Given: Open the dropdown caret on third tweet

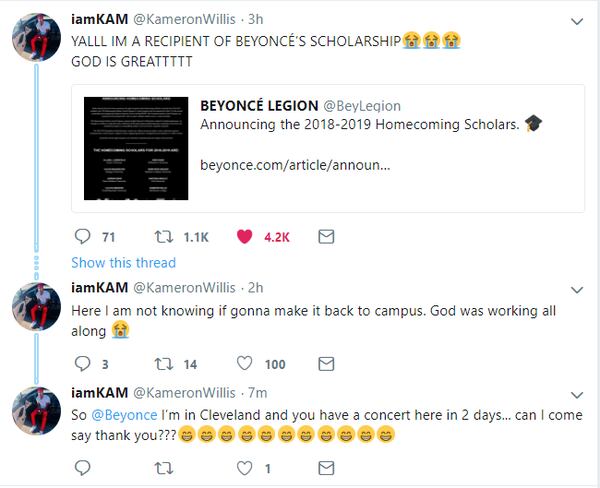Looking at the screenshot, I should click(576, 391).
